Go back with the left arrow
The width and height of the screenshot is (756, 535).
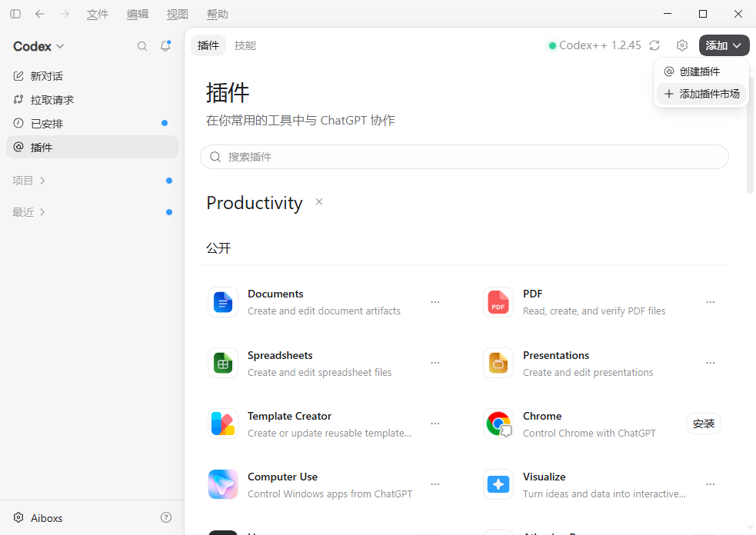40,14
